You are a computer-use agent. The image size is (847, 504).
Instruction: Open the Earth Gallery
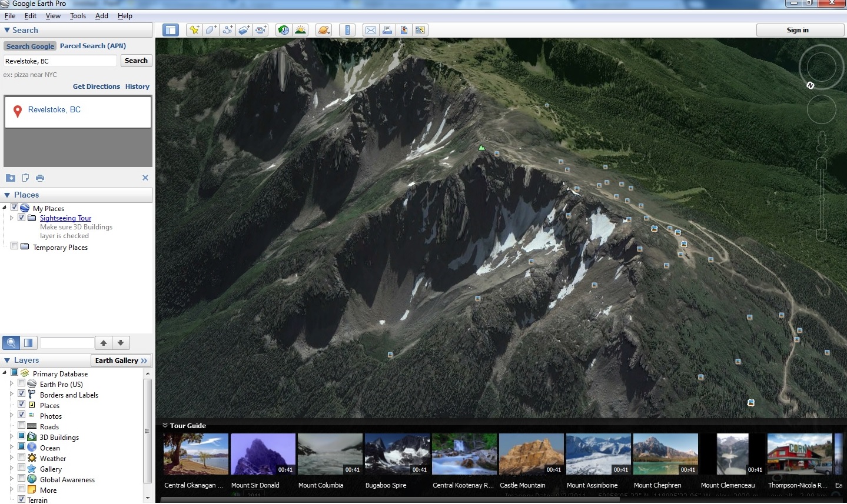click(x=121, y=361)
